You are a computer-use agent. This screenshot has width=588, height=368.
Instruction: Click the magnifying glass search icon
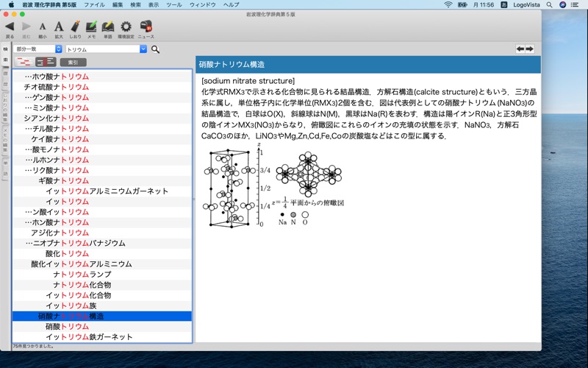[x=155, y=49]
